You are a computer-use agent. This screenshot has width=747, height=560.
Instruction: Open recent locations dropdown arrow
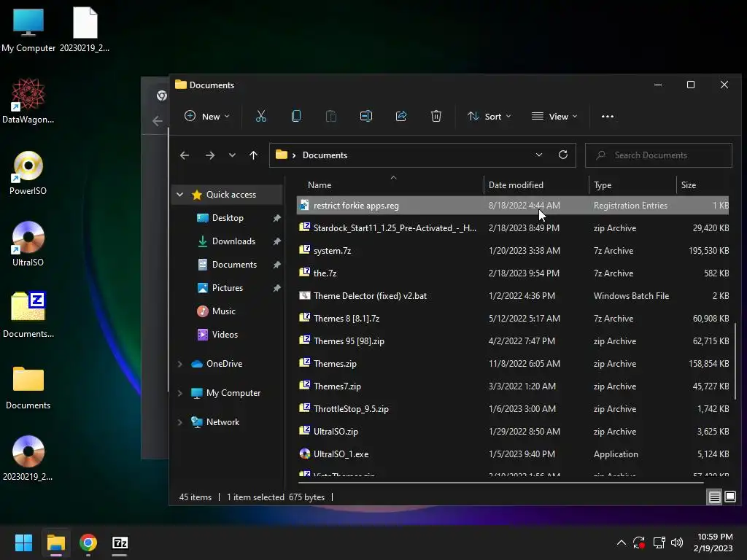point(232,155)
